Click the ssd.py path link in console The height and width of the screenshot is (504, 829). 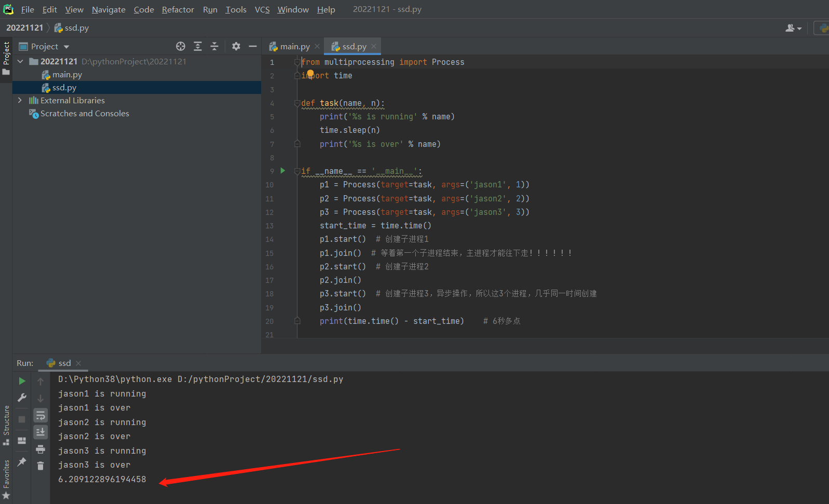coord(261,379)
